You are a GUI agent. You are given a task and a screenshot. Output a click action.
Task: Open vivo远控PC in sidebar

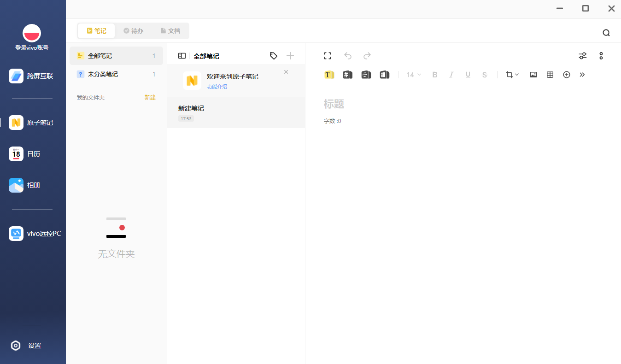click(35, 234)
